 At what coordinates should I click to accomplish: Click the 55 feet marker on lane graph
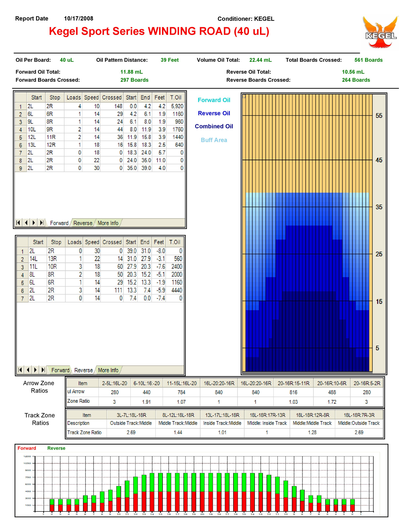click(x=379, y=116)
